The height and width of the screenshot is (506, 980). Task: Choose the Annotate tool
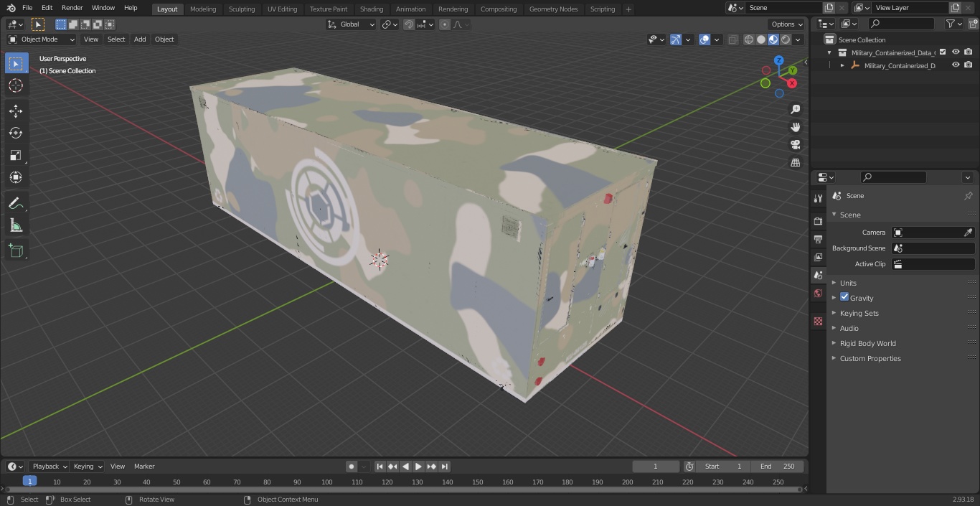[16, 203]
